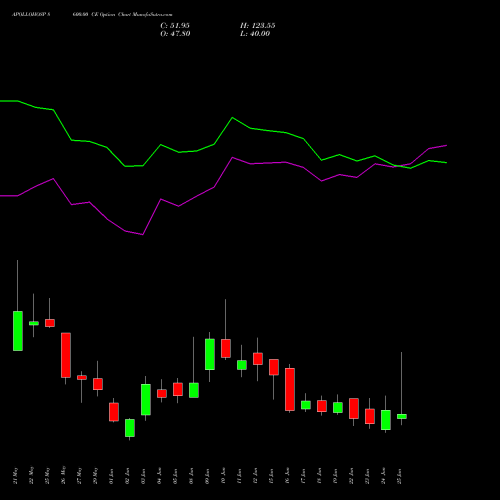500x500 pixels.
Task: Click the 26 May red candlestick
Action: pos(66,355)
